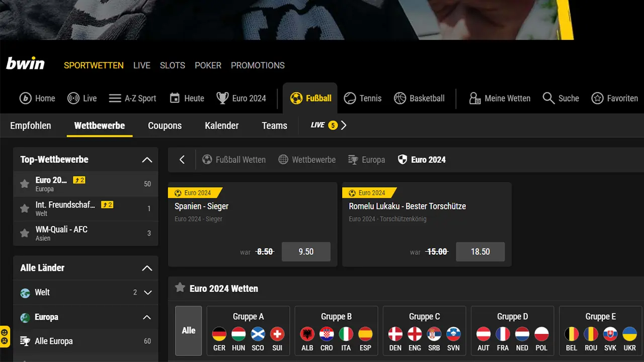Open the Heute calendar icon
This screenshot has width=644, height=362.
point(175,99)
